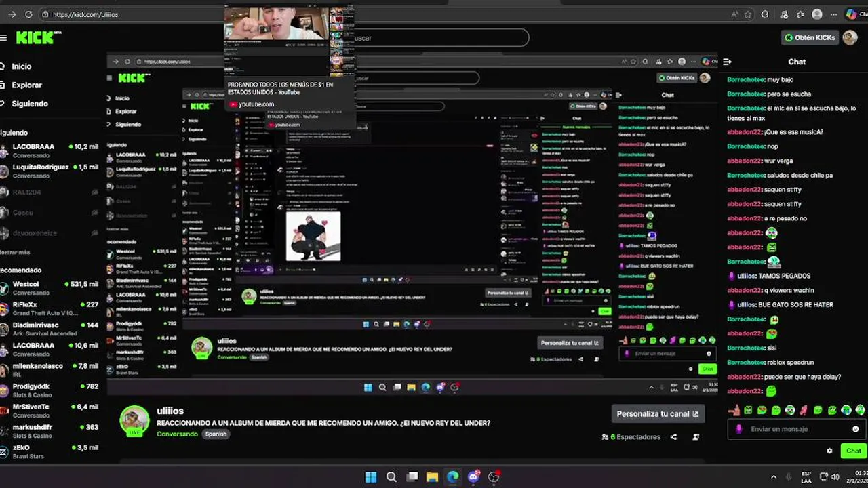Send message with green Chat button
The height and width of the screenshot is (488, 868).
pyautogui.click(x=853, y=451)
